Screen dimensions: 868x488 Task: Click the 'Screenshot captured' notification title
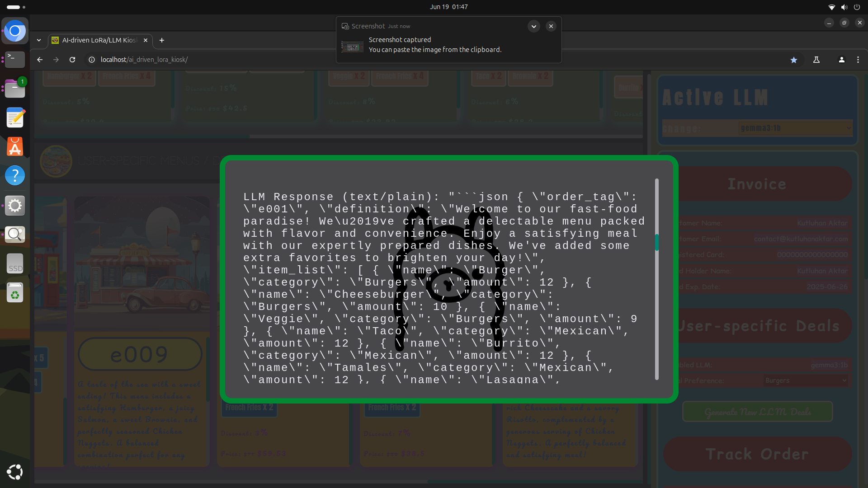tap(400, 40)
